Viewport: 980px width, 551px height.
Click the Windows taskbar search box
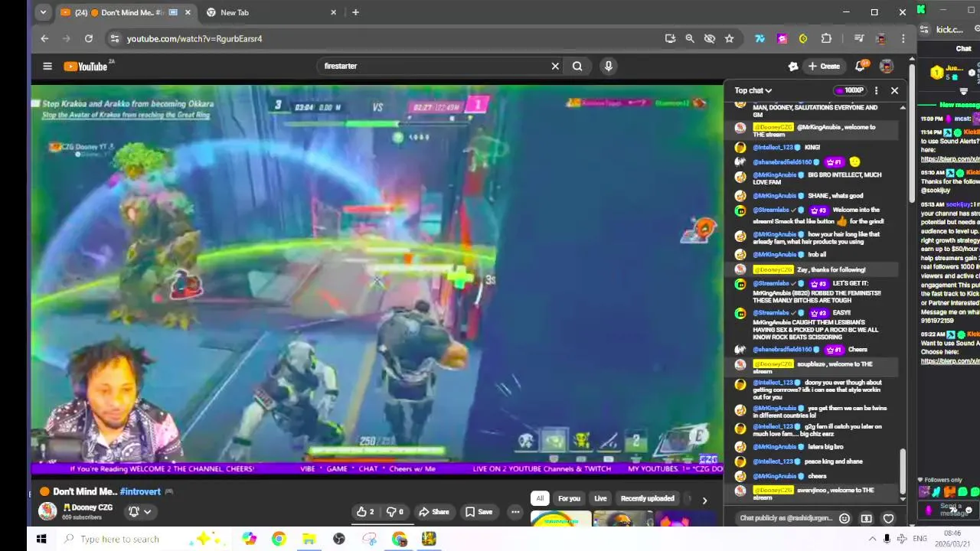[x=145, y=539]
